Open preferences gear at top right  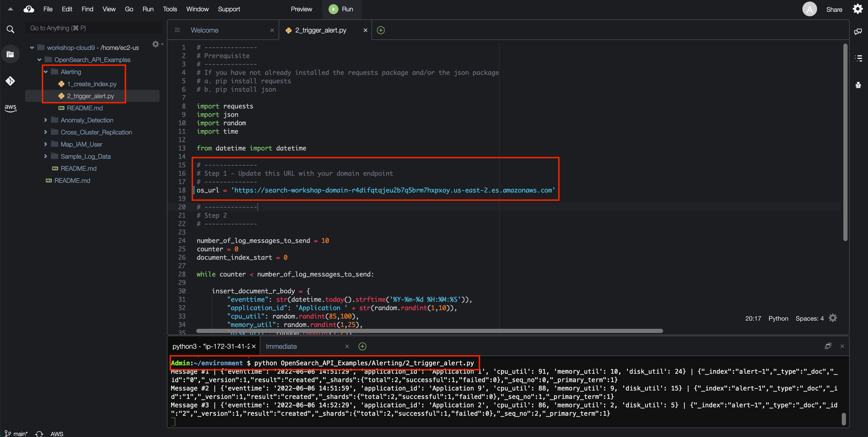click(858, 9)
